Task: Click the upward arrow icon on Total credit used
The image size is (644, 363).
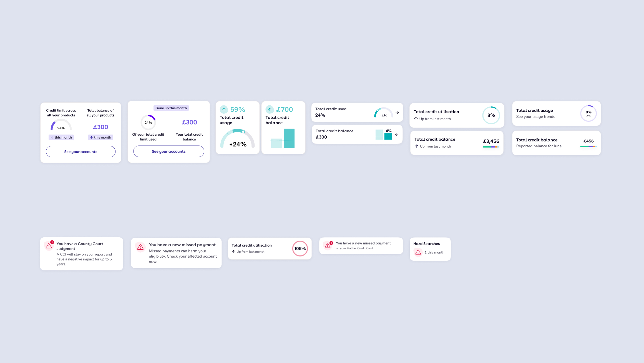Action: (397, 113)
